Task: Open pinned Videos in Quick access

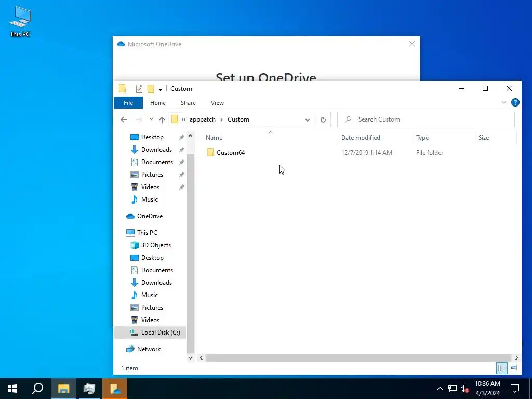Action: (150, 187)
